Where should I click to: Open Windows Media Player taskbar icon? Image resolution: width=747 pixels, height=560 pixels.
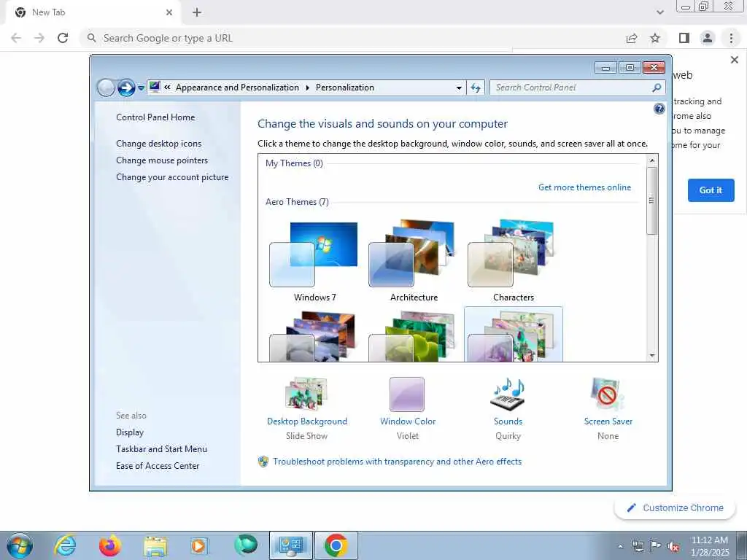pyautogui.click(x=198, y=545)
